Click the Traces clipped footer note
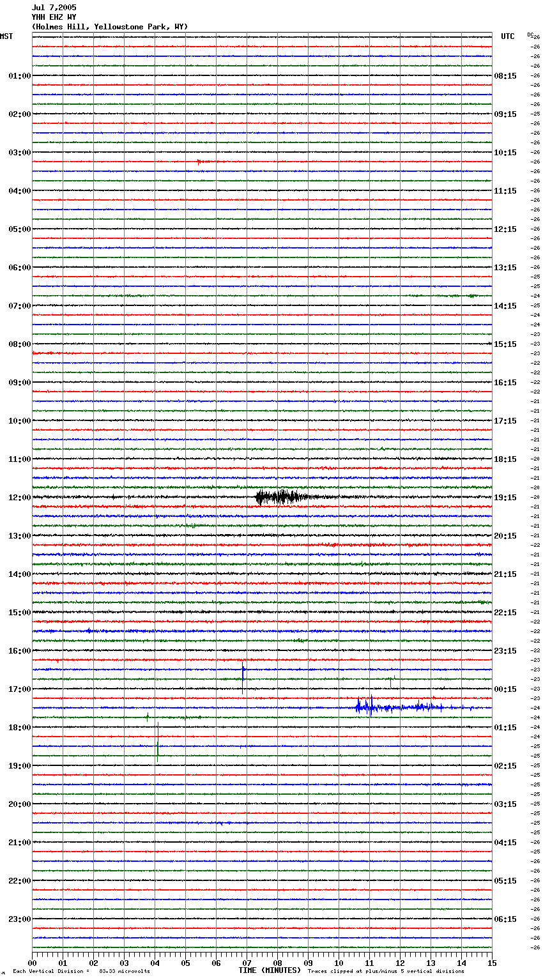 coord(386,971)
